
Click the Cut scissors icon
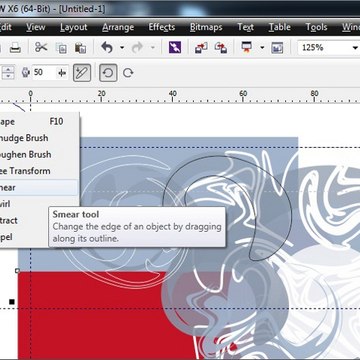(41, 48)
